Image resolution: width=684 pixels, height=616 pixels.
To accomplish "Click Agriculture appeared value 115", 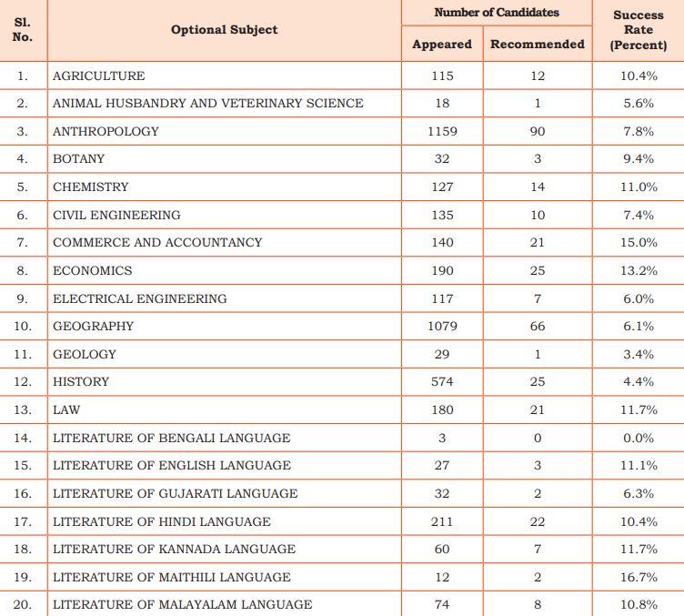I will [x=442, y=76].
